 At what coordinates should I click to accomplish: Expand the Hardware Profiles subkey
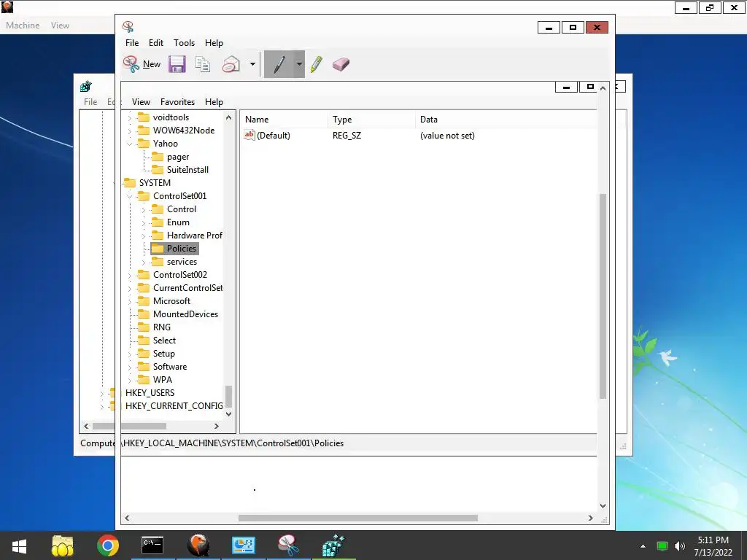(x=144, y=236)
